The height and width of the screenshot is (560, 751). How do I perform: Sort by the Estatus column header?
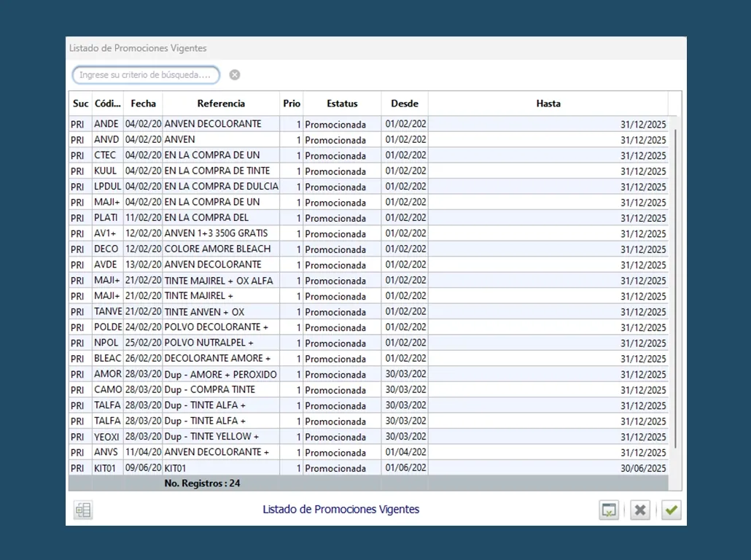point(342,104)
